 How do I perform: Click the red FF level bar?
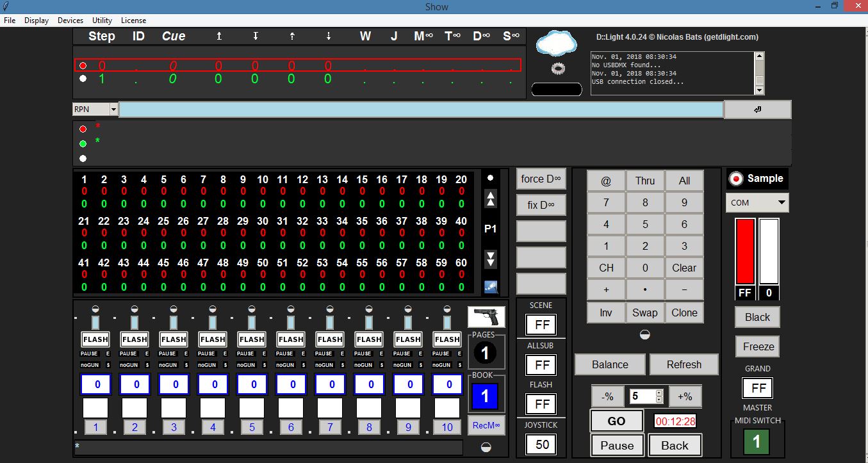point(745,251)
